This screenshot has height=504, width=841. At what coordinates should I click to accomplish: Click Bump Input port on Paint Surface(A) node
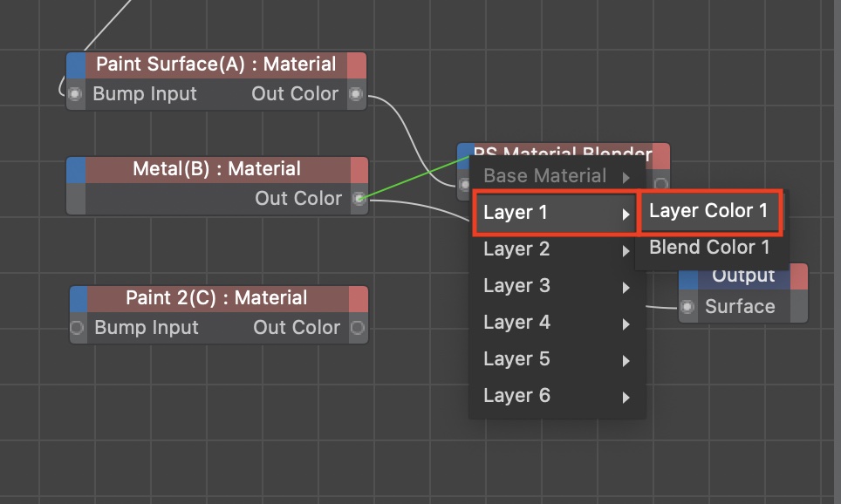coord(76,94)
